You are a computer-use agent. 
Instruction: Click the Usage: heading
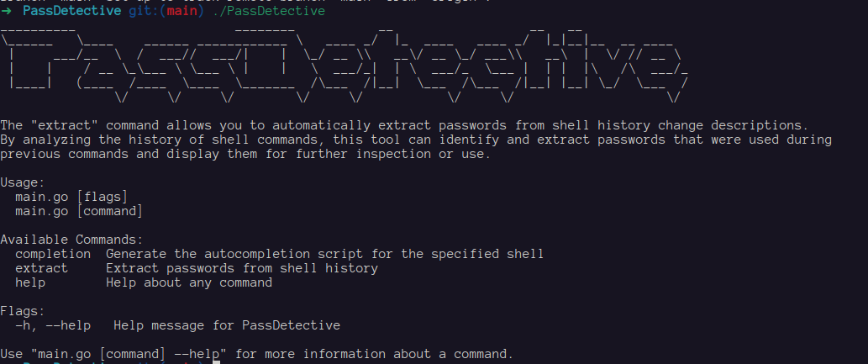pos(23,182)
